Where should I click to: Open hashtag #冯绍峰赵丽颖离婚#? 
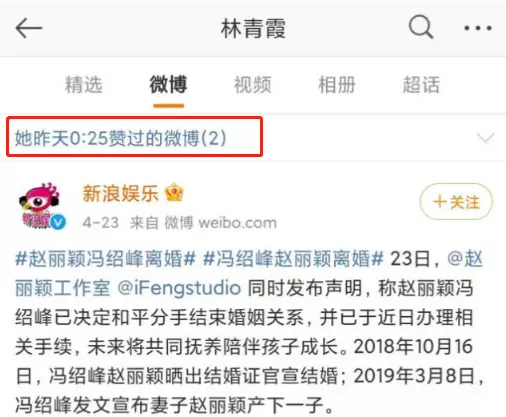[x=293, y=259]
